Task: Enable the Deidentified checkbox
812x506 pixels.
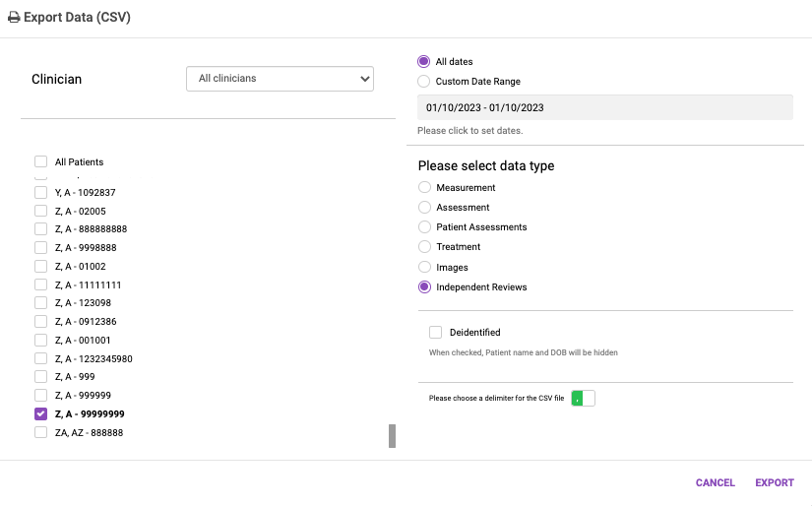Action: [436, 333]
